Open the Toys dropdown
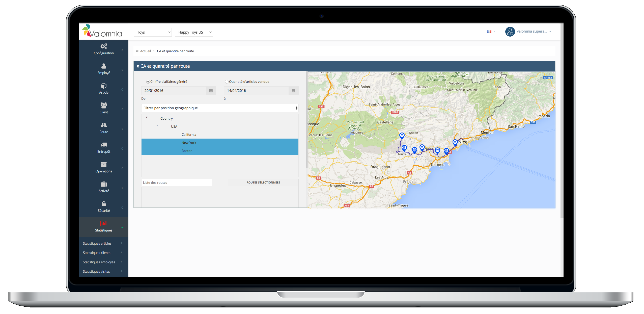Screen dimensions: 644x314 [x=153, y=32]
